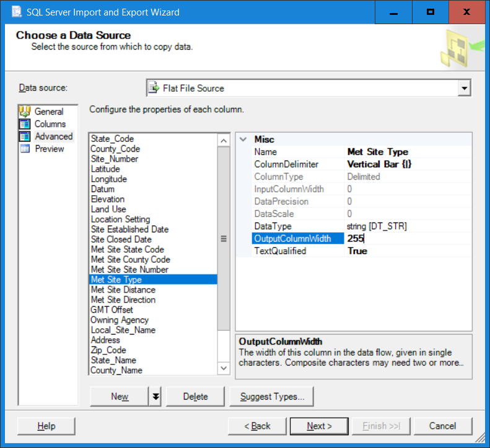The width and height of the screenshot is (490, 448).
Task: Click the column list scroll down arrow
Action: point(224,368)
